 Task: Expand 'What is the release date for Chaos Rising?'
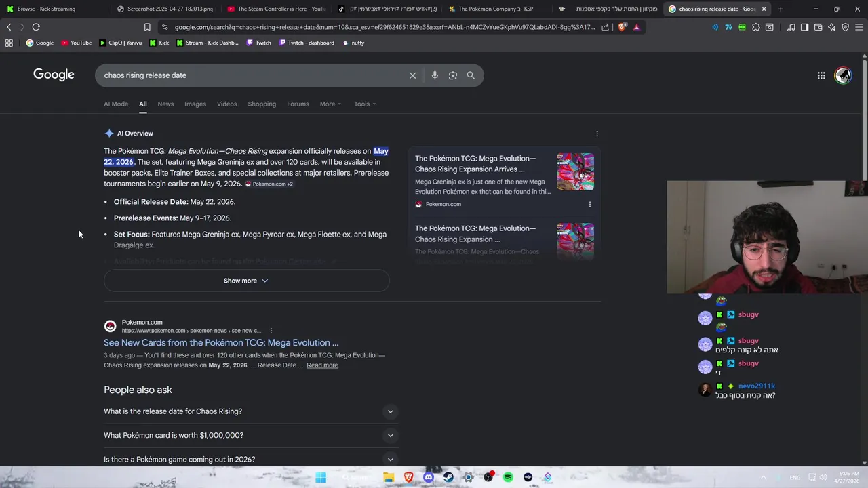pyautogui.click(x=250, y=411)
